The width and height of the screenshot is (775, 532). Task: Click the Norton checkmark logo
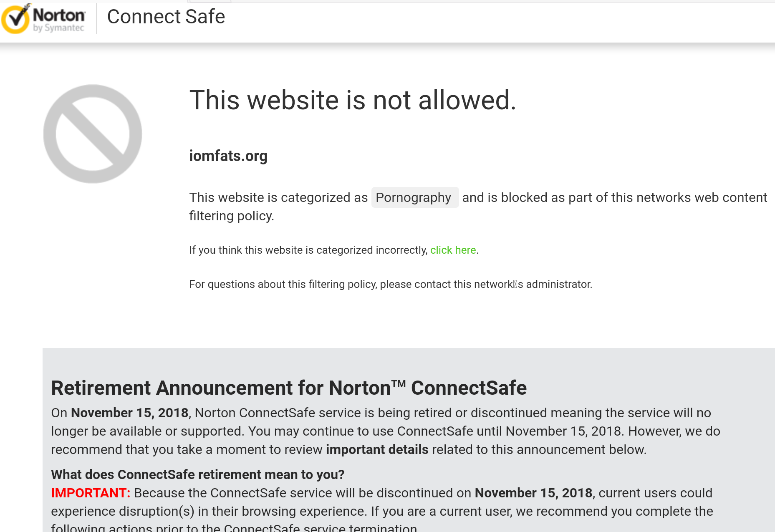point(15,19)
